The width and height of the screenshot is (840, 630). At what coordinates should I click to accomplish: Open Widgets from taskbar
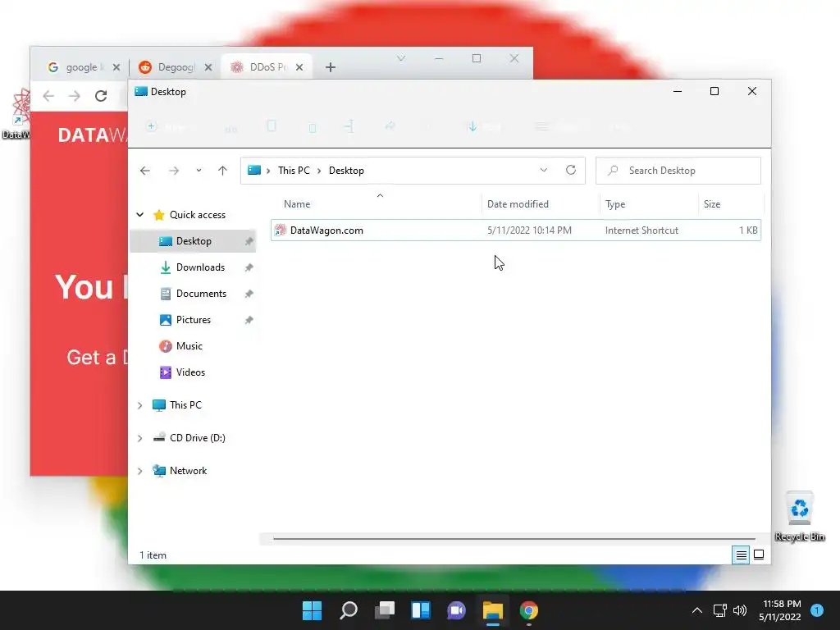tap(421, 610)
